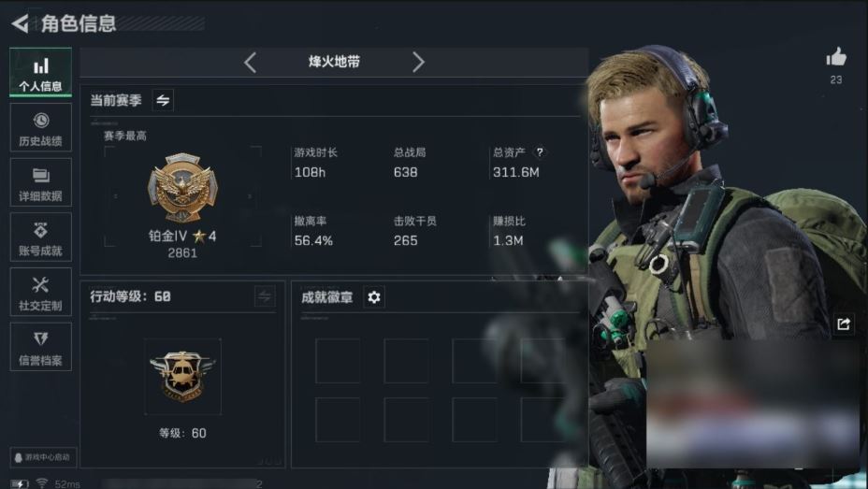This screenshot has width=868, height=489.
Task: Open 账号成就 account achievements
Action: (40, 237)
